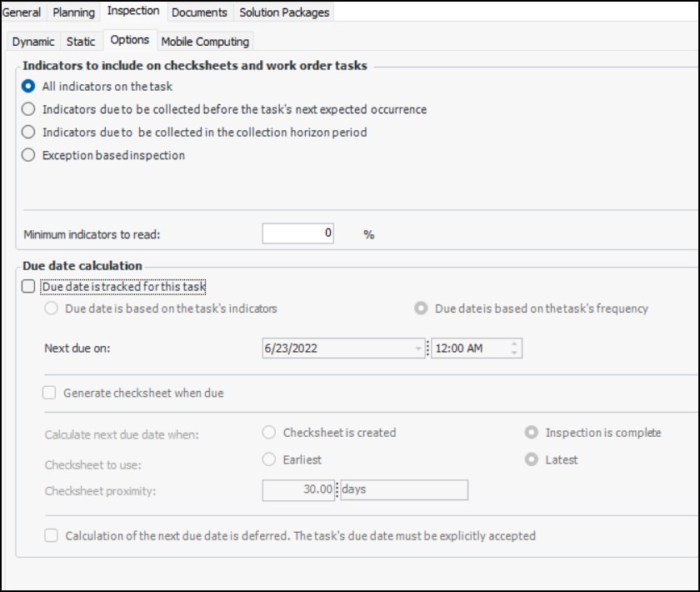Open the Mobile Computing sub-tab
This screenshot has height=592, width=700.
[205, 41]
